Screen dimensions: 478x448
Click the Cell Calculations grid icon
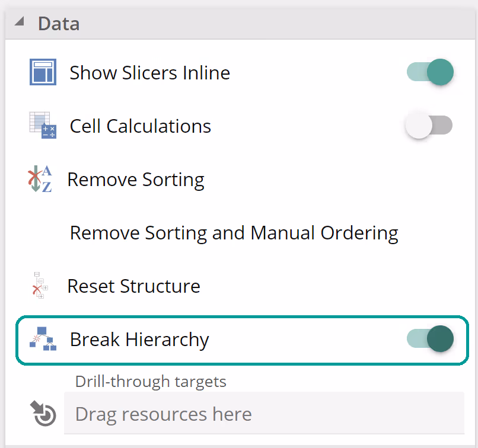[43, 126]
